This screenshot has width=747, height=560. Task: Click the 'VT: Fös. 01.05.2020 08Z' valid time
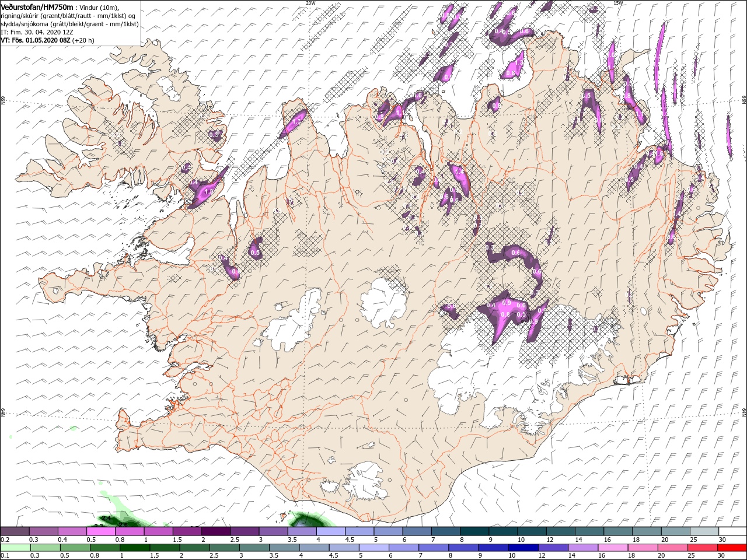(x=36, y=40)
